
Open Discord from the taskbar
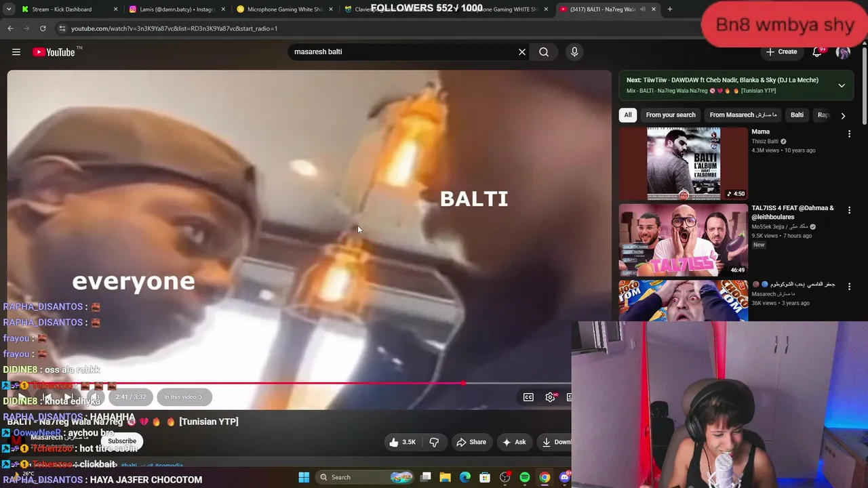(565, 477)
